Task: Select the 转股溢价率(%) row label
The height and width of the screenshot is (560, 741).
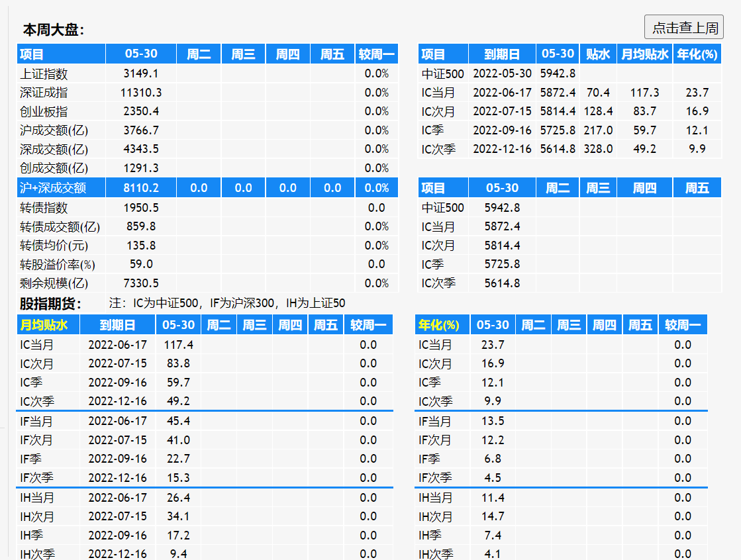Action: click(58, 264)
